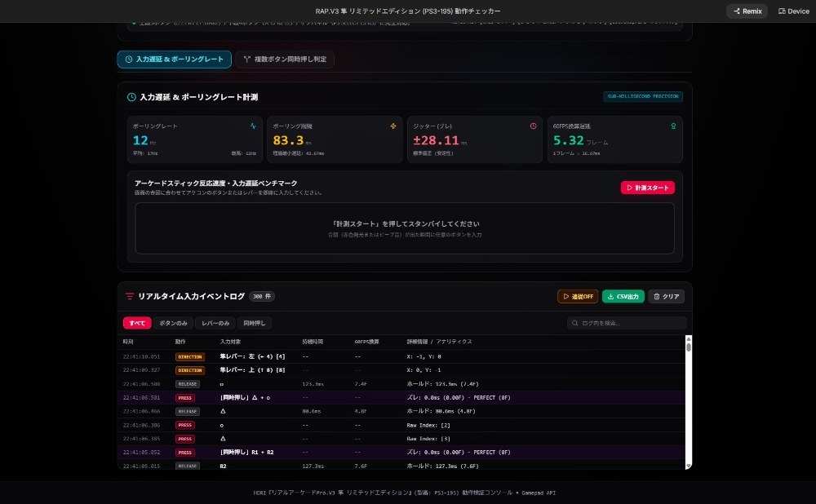Filter the log by レバーのみ
The image size is (816, 504).
215,323
